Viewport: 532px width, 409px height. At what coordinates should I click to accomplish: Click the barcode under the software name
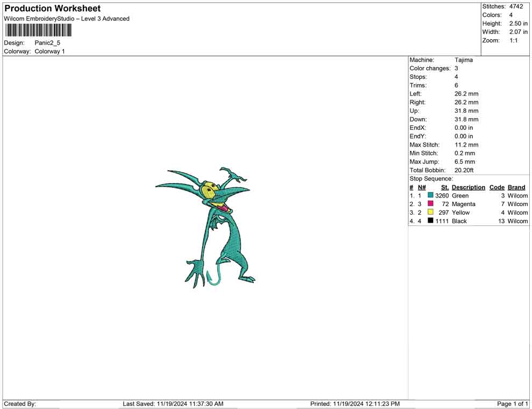pyautogui.click(x=38, y=30)
